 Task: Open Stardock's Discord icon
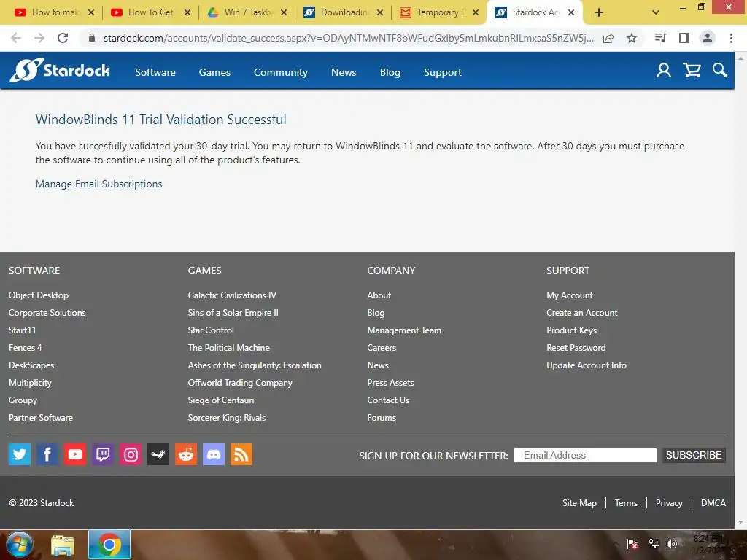(x=214, y=454)
